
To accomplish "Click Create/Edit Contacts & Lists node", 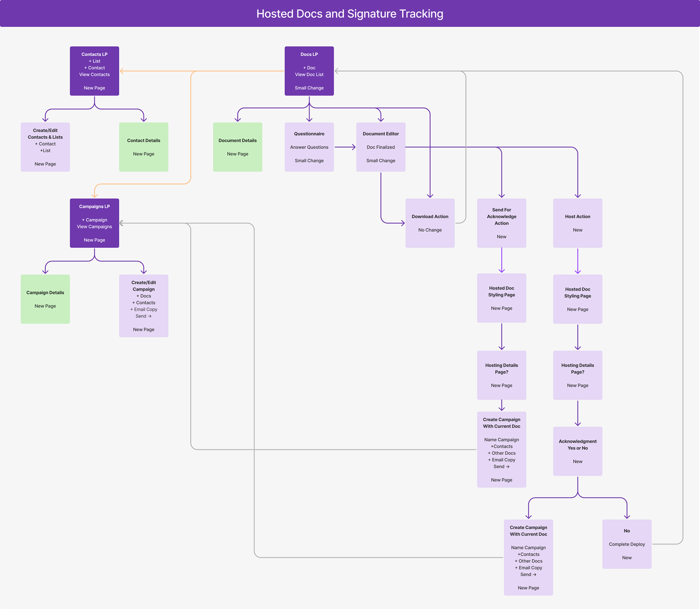I will tap(45, 147).
